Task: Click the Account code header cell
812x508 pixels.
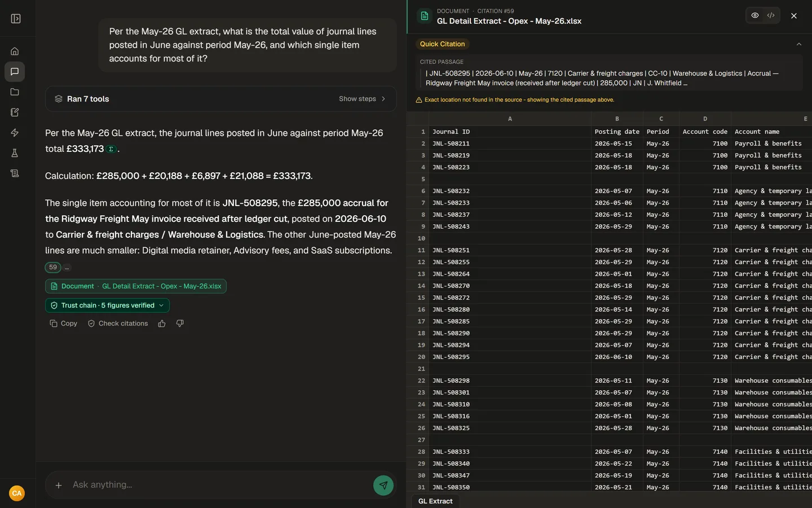Action: tap(705, 132)
